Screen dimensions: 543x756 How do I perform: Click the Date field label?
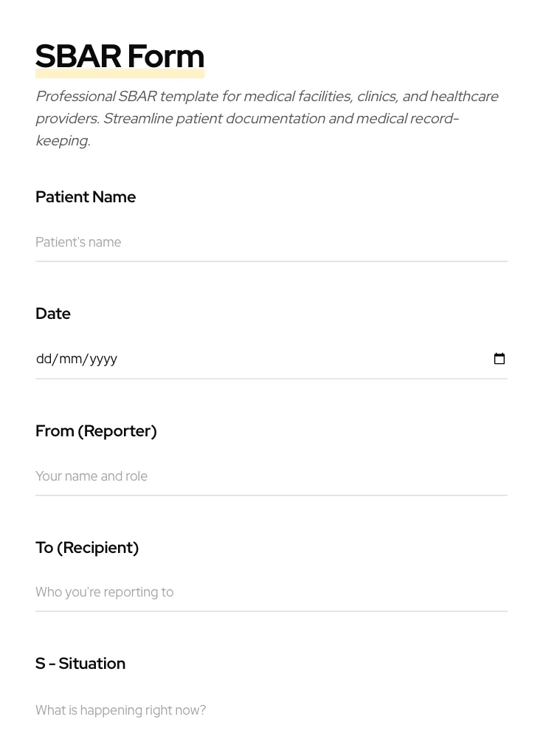click(53, 314)
